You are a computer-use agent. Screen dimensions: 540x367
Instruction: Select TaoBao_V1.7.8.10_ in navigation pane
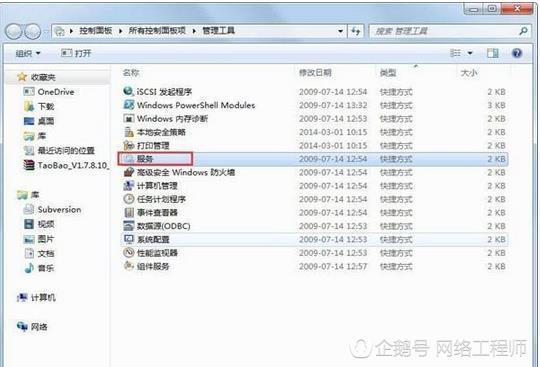[x=73, y=165]
